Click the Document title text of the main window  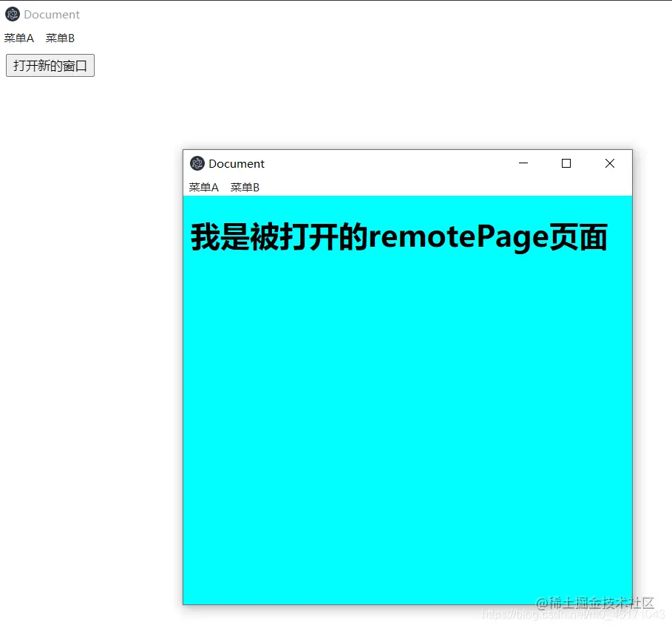[52, 14]
